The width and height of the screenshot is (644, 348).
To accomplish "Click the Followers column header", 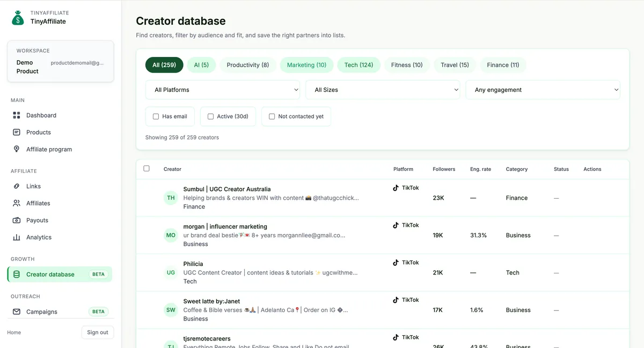I will coord(444,169).
